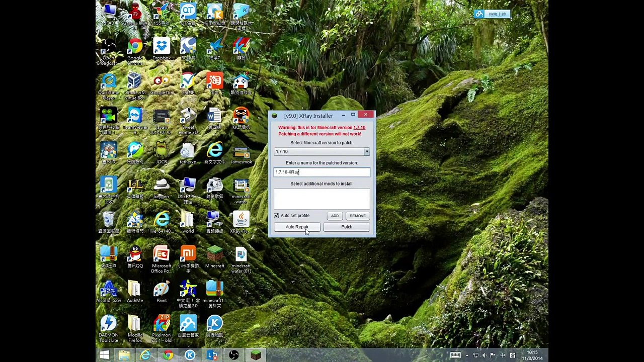Select the KK raccoon recorder icon

point(242,119)
